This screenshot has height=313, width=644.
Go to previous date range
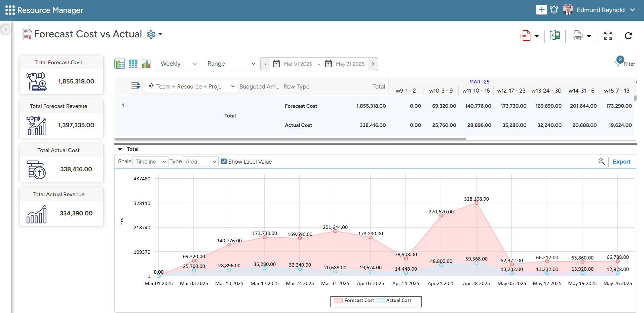coord(265,64)
